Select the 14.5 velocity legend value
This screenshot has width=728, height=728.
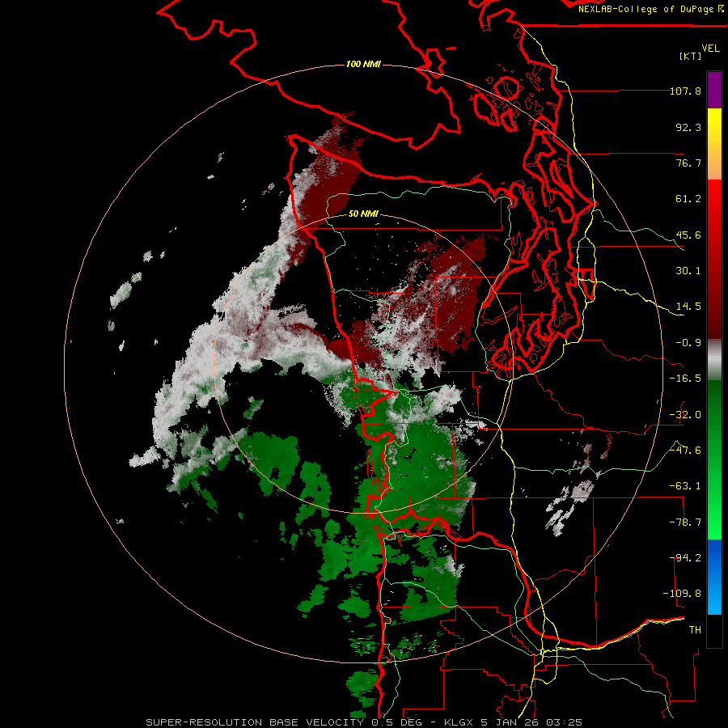tap(688, 307)
